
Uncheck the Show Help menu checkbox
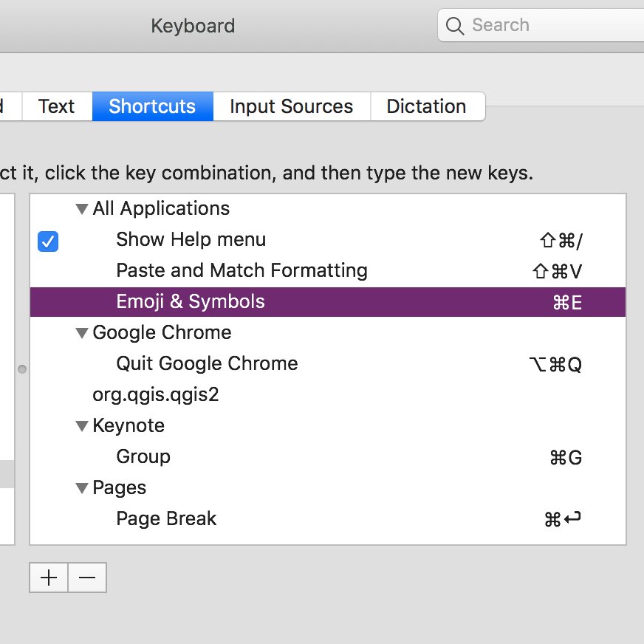[x=48, y=241]
